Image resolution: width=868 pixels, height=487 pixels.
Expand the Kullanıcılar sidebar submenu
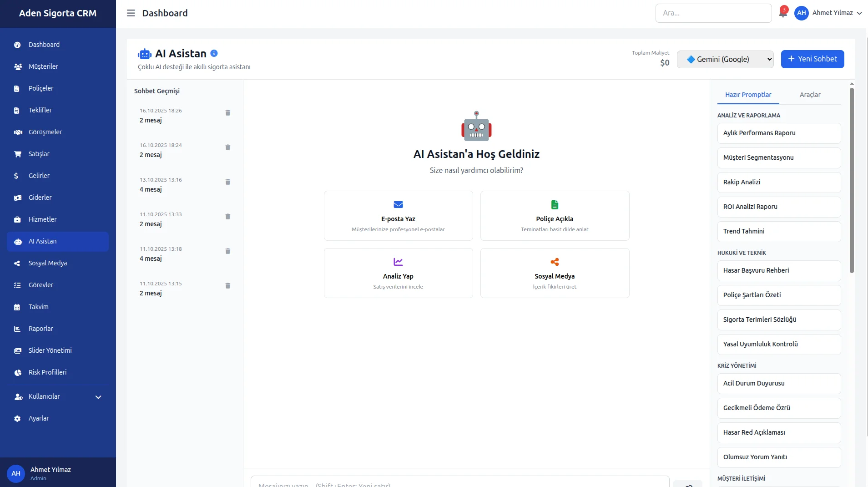pyautogui.click(x=58, y=396)
